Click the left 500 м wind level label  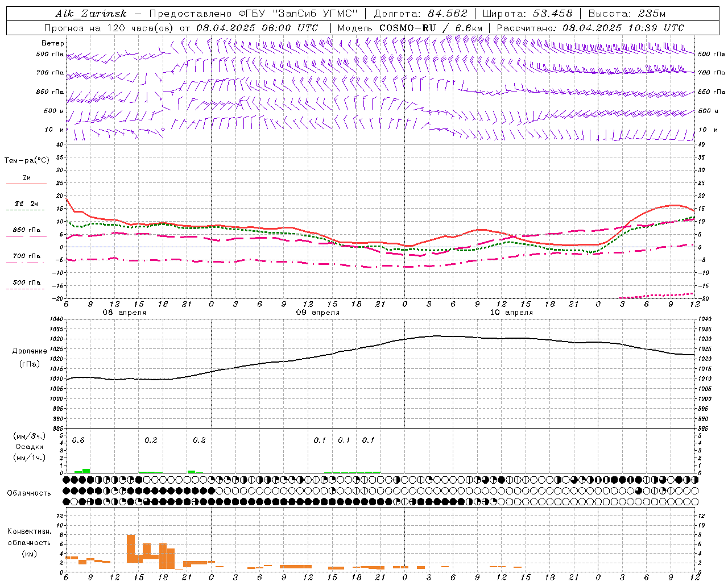pyautogui.click(x=54, y=111)
